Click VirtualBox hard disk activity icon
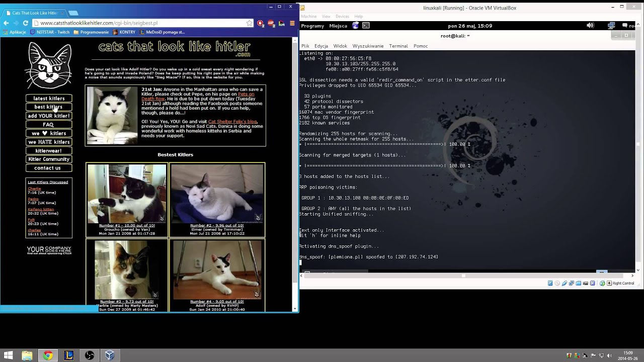 click(x=550, y=283)
